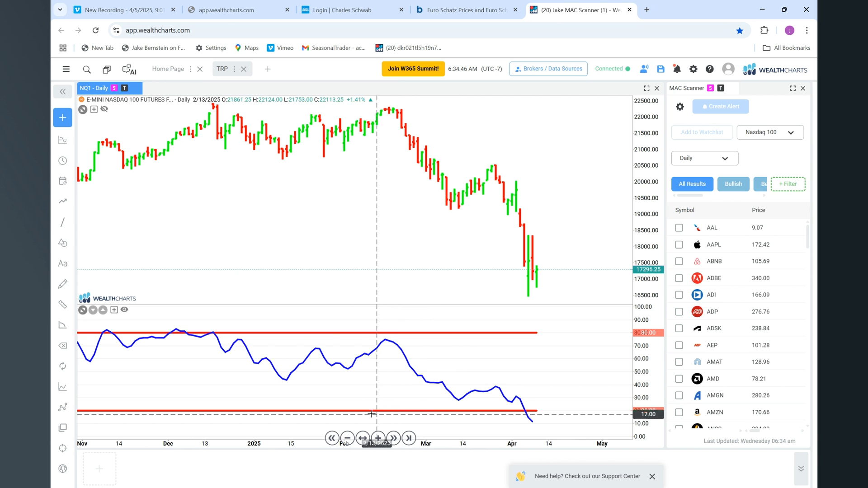
Task: Open the hamburger main menu
Action: pos(66,69)
